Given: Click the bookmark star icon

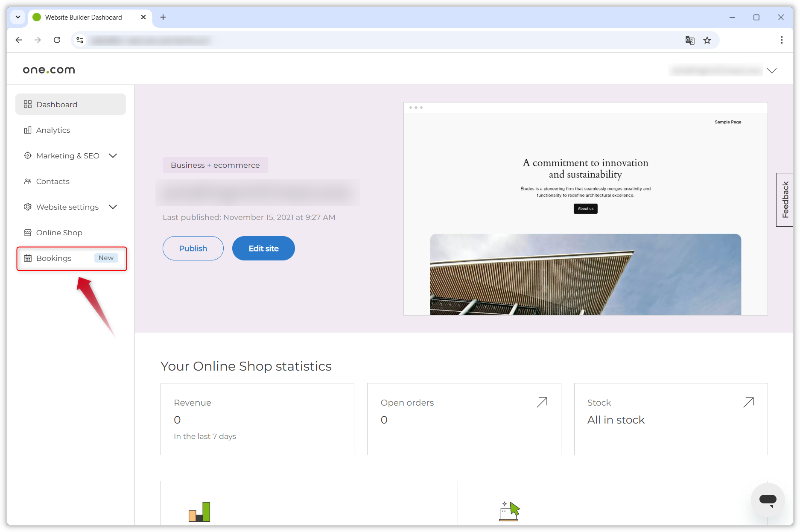Looking at the screenshot, I should pyautogui.click(x=707, y=40).
